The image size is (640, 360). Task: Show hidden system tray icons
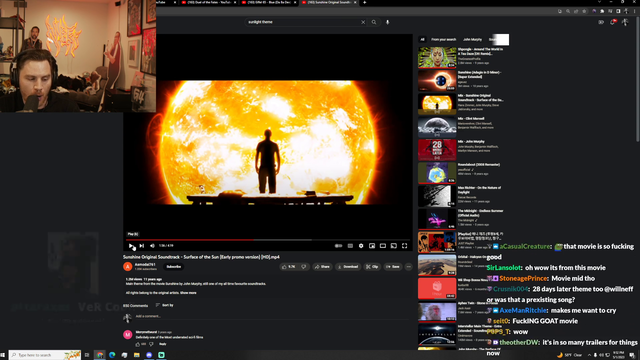[x=589, y=355]
